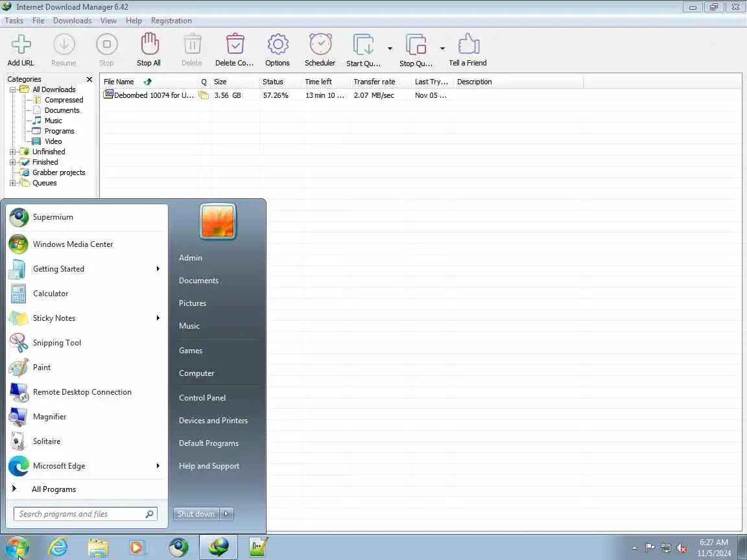
Task: Click the Stop Queue icon
Action: tap(416, 45)
